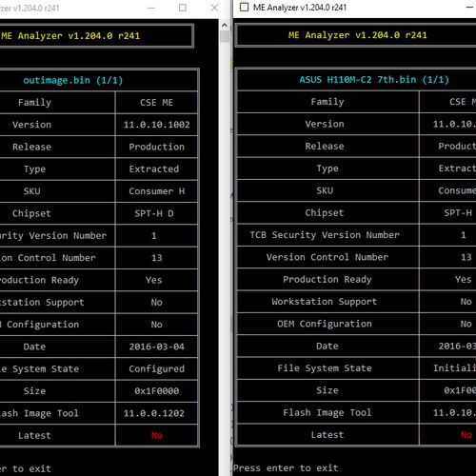Click 'SKU' label in right window
476x476 pixels.
[325, 190]
